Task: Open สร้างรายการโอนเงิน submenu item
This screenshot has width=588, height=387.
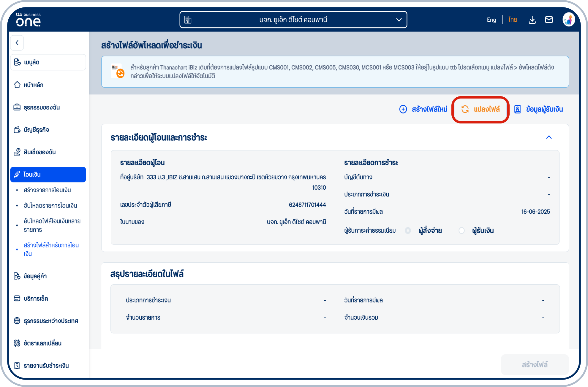Action: point(47,190)
